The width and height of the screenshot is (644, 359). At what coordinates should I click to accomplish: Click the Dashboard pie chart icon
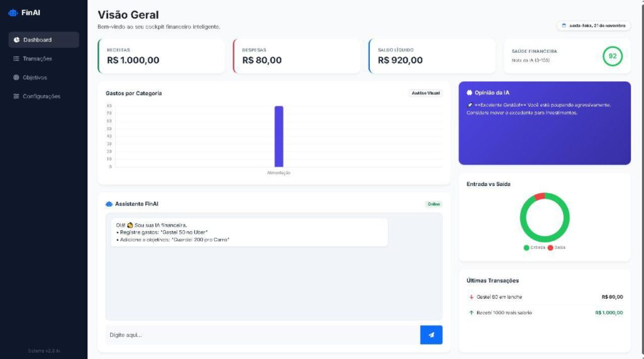pyautogui.click(x=16, y=40)
